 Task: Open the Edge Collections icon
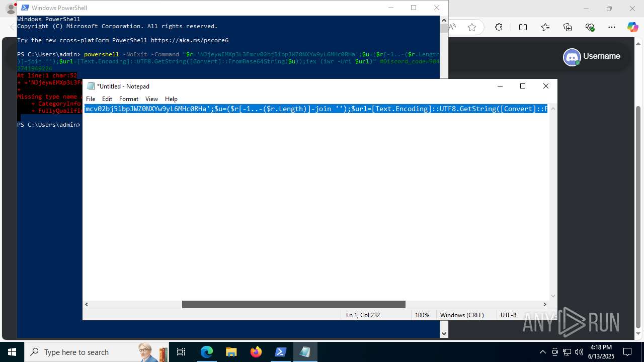[x=568, y=27]
